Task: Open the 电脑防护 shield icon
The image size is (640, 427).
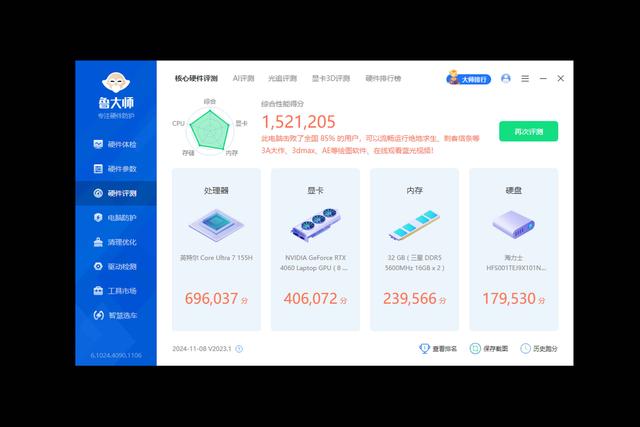Action: coord(98,218)
